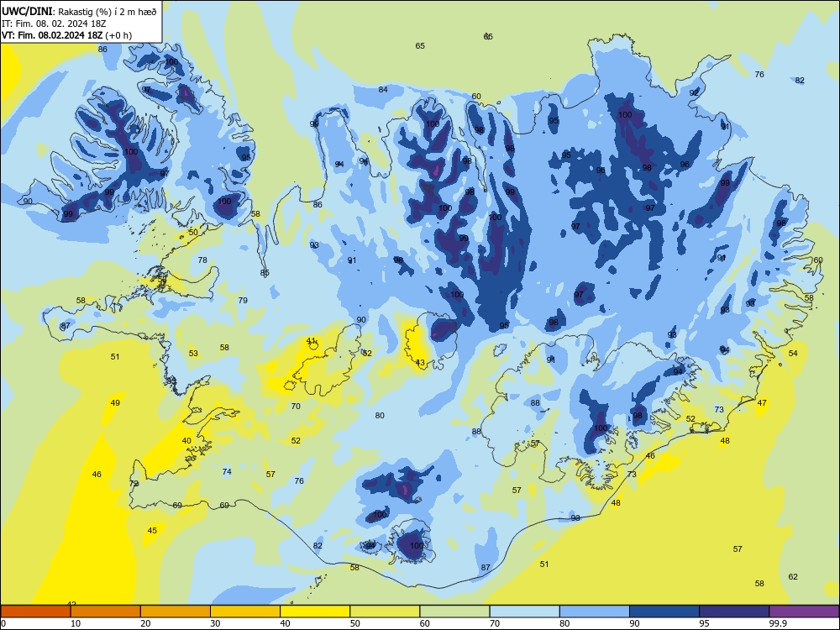Screen dimensions: 840x630
Task: Click the pale blue 70–80 legend swatch
Action: (x=525, y=612)
